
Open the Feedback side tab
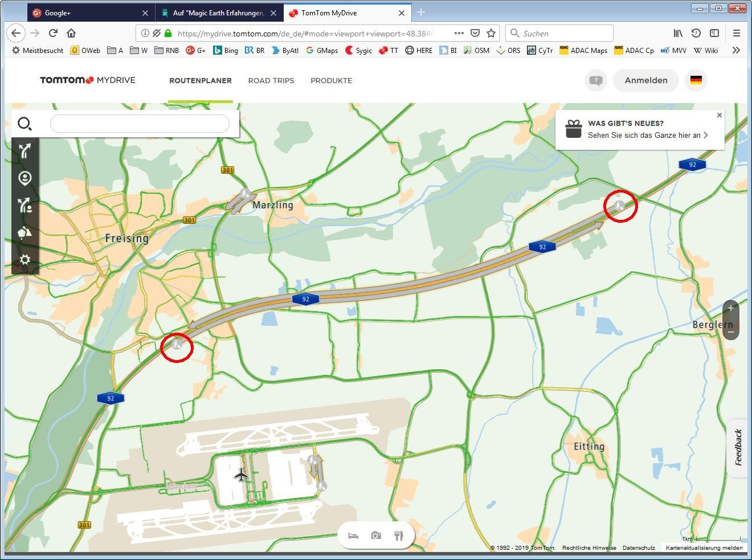(x=738, y=447)
